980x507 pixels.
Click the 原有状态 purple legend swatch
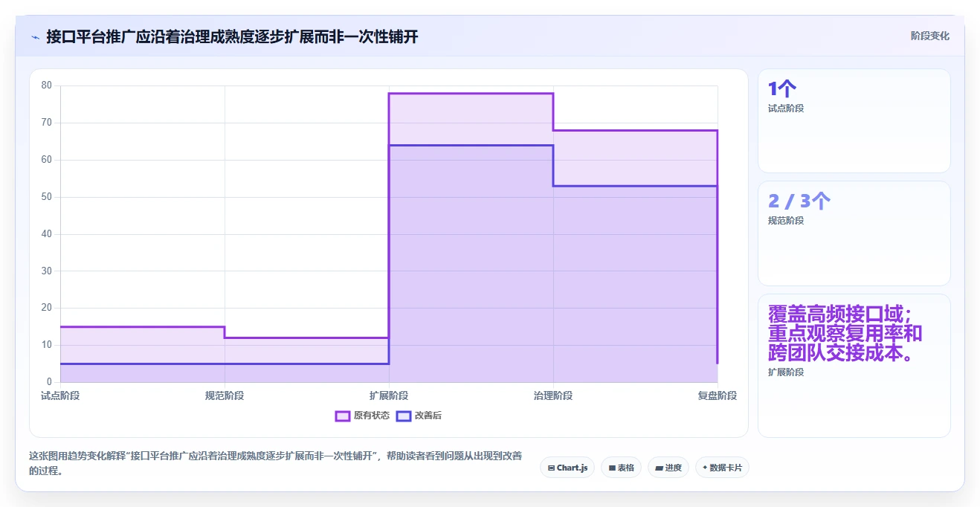point(343,416)
